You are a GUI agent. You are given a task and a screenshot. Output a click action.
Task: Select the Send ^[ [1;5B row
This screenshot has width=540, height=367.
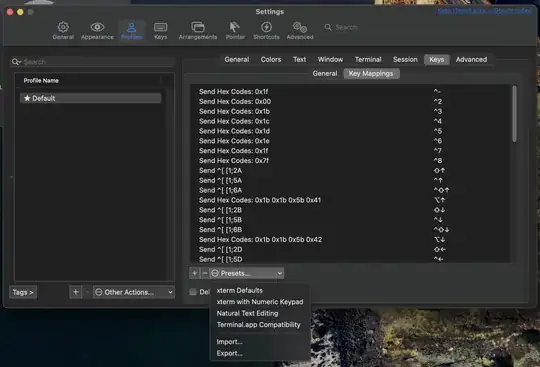(351, 220)
